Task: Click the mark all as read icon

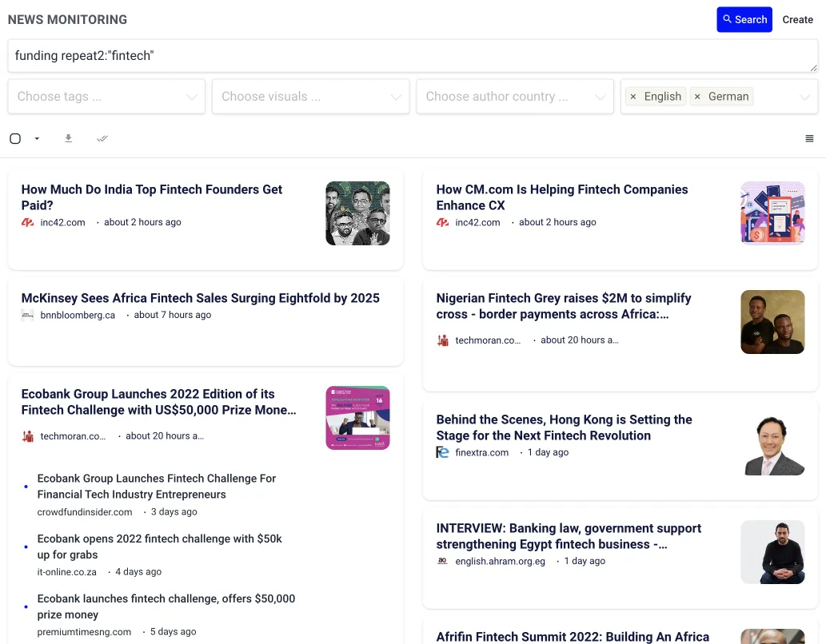Action: point(102,138)
